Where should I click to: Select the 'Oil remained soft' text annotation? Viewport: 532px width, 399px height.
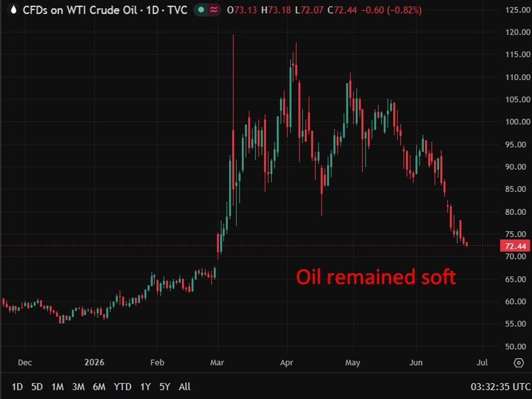tap(375, 276)
